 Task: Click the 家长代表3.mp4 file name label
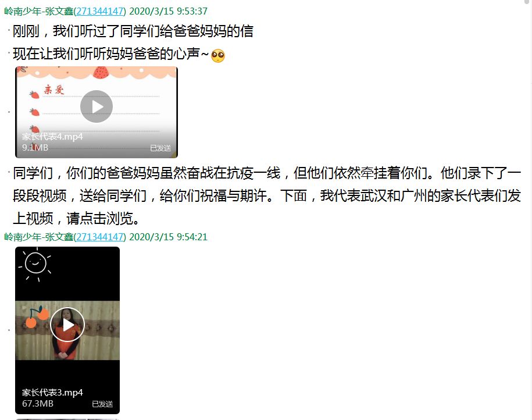(x=52, y=393)
